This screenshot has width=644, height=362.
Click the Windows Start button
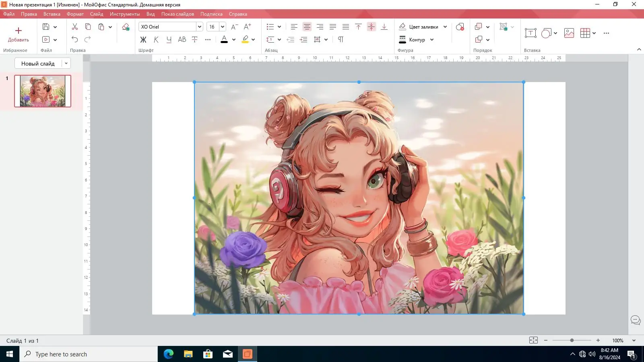[x=10, y=354]
